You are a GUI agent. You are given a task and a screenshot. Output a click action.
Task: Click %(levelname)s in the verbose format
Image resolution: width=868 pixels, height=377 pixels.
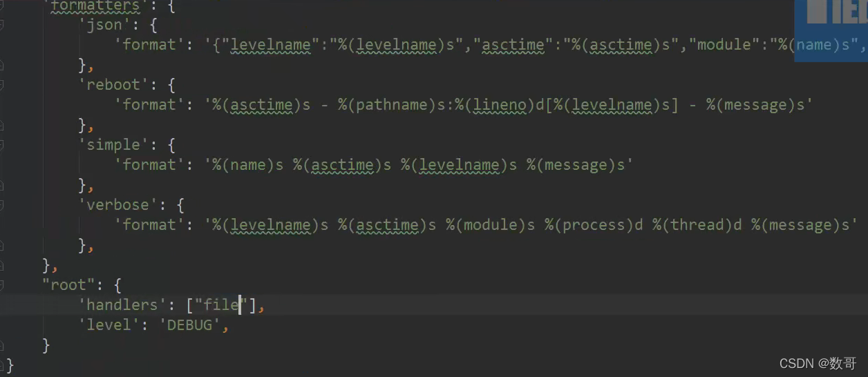coord(270,225)
